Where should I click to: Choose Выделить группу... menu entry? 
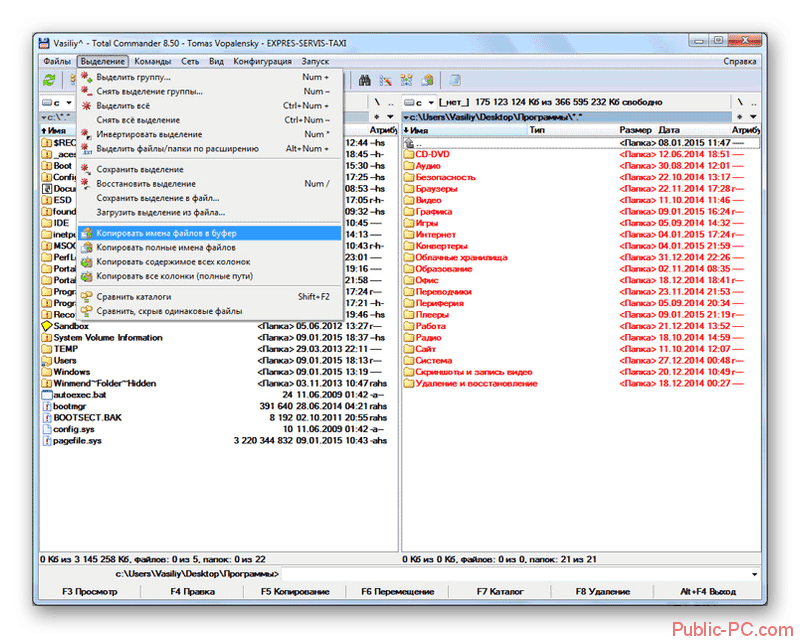pyautogui.click(x=210, y=77)
